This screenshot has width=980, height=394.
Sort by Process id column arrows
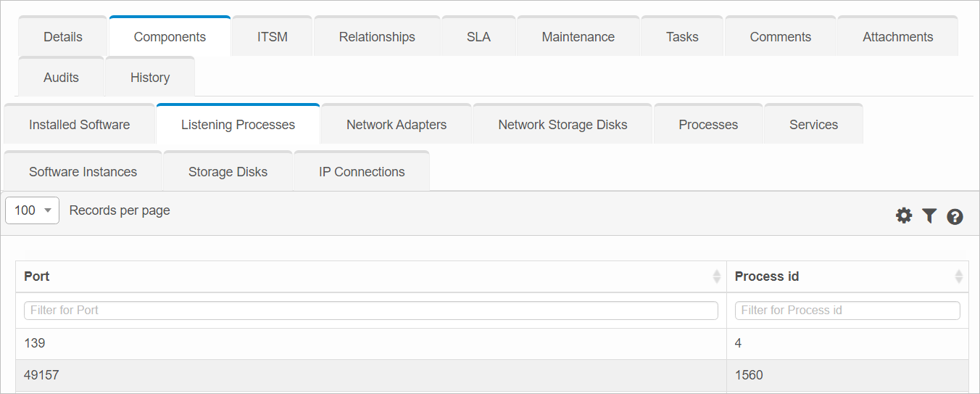(x=958, y=276)
